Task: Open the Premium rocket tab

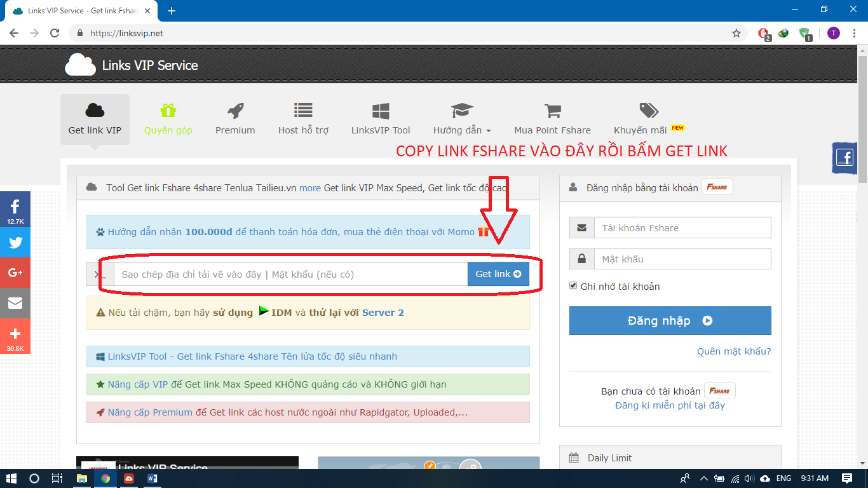Action: tap(235, 119)
